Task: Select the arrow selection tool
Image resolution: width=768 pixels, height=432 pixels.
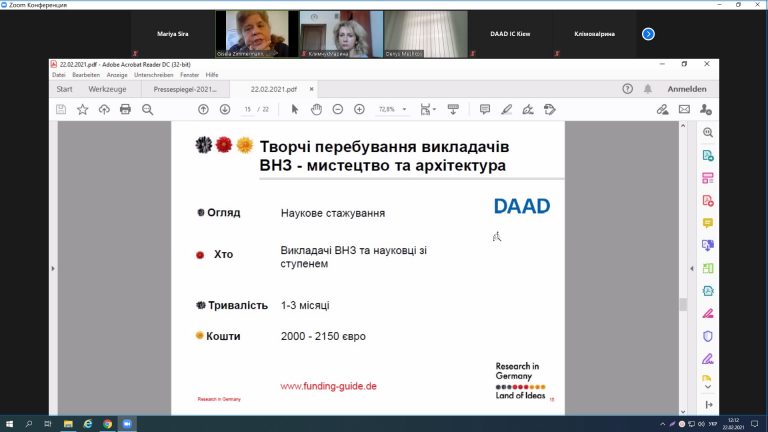Action: coord(294,109)
